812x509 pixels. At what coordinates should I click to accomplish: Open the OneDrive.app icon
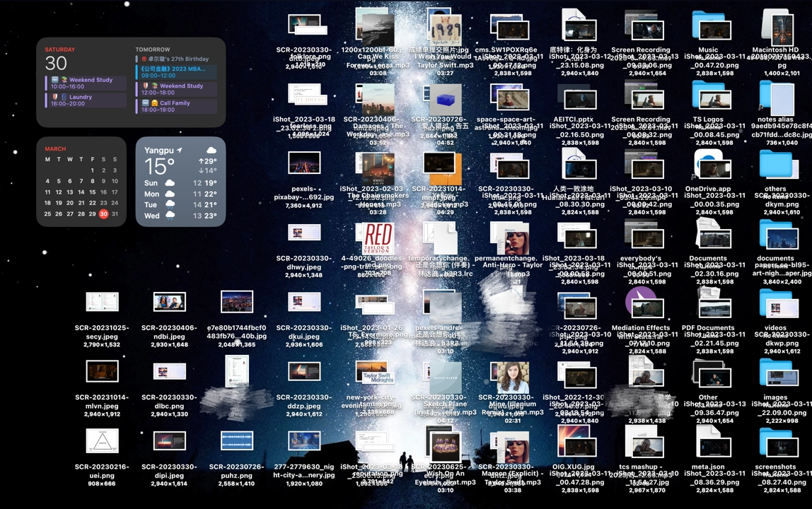(708, 165)
